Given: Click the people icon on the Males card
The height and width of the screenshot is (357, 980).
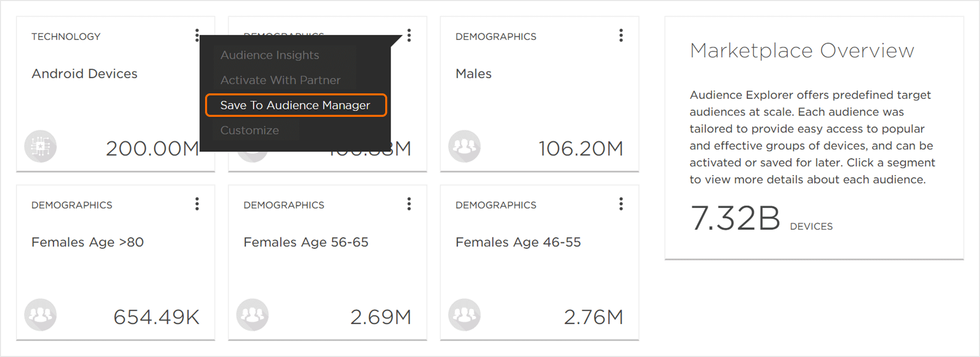Looking at the screenshot, I should (465, 146).
